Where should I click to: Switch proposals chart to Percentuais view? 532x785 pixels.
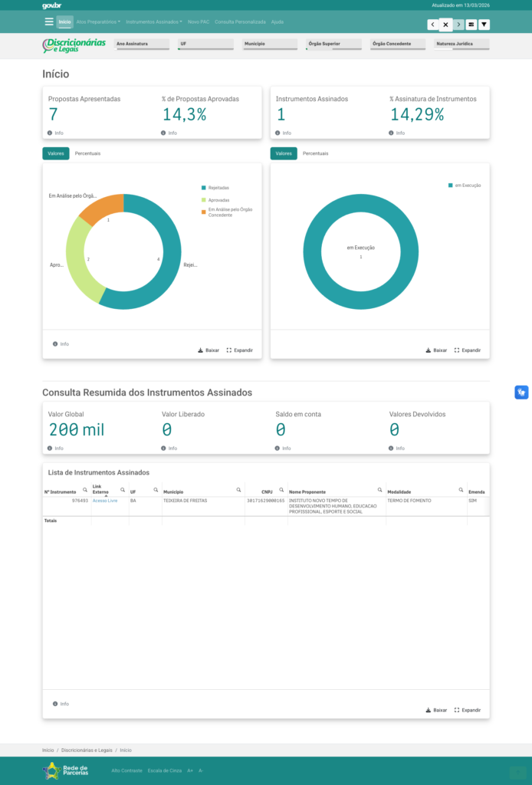point(87,153)
